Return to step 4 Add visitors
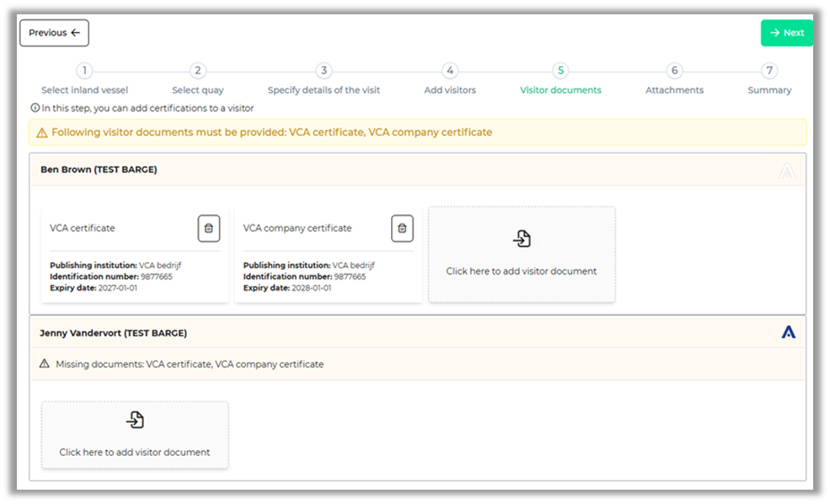Viewport: 830px width, 504px height. tap(450, 72)
